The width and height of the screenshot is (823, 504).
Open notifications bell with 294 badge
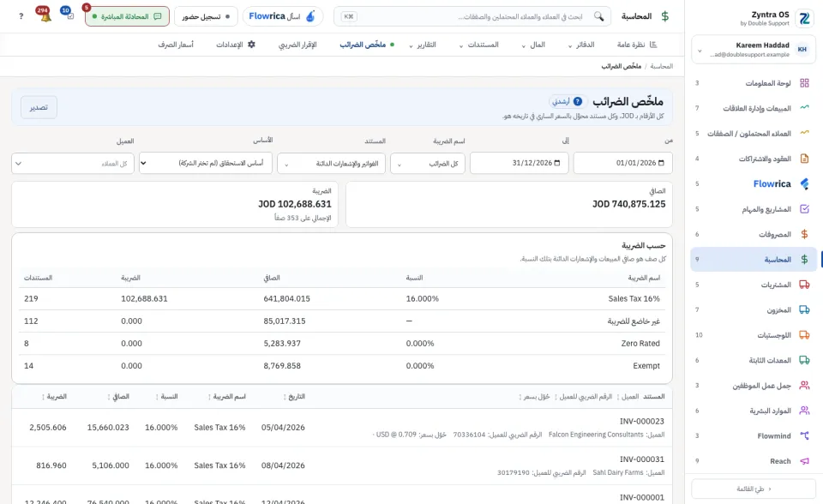point(44,15)
